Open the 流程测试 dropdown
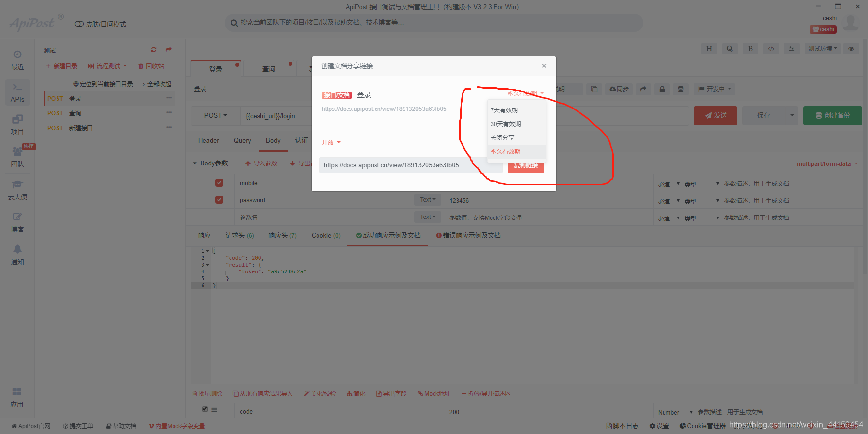The height and width of the screenshot is (434, 868). [x=107, y=66]
